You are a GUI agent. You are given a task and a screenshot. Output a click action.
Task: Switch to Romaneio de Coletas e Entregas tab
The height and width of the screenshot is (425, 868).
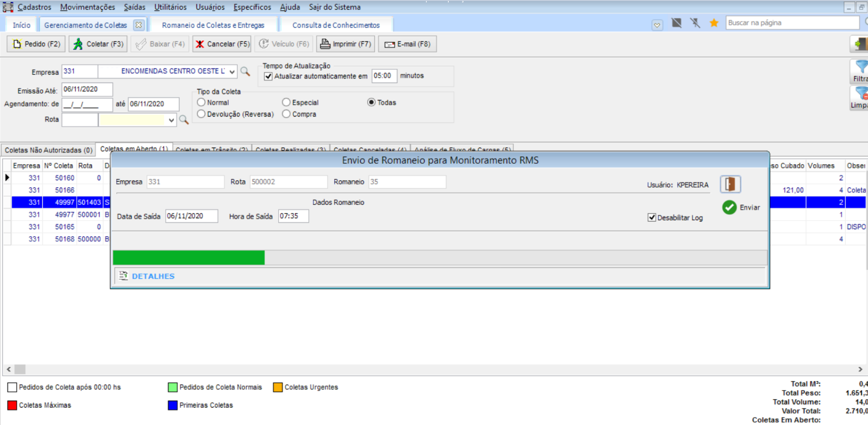[213, 25]
